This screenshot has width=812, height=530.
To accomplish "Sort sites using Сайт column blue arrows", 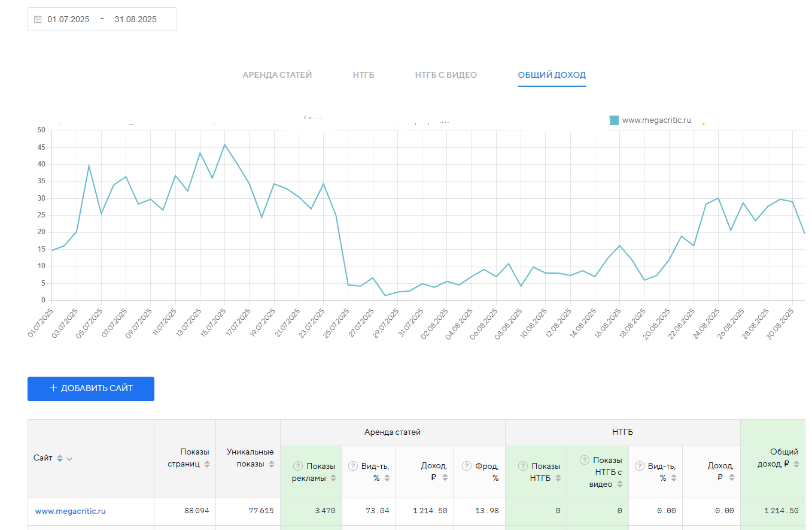I will pos(59,459).
